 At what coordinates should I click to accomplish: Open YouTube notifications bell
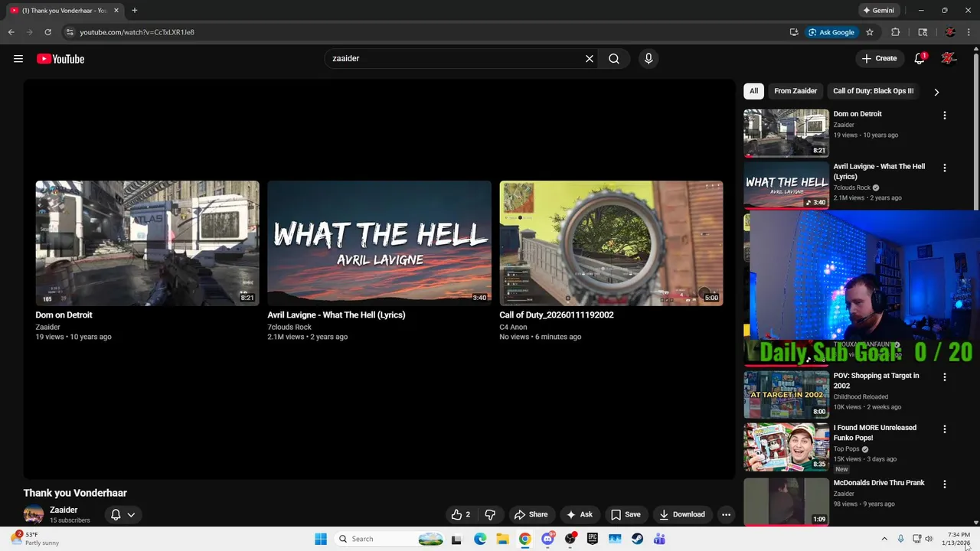point(920,58)
